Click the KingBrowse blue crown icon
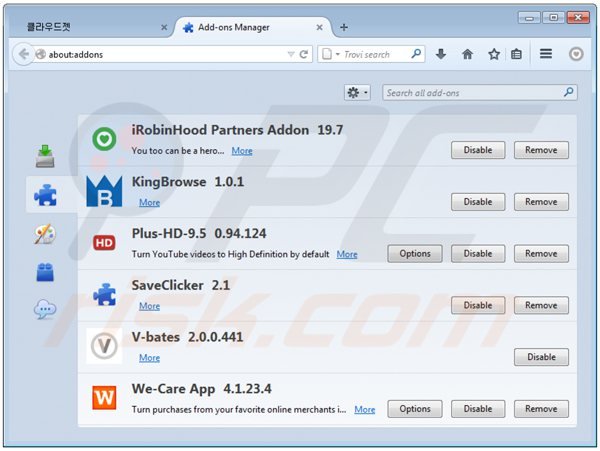The image size is (600, 451). click(x=104, y=191)
